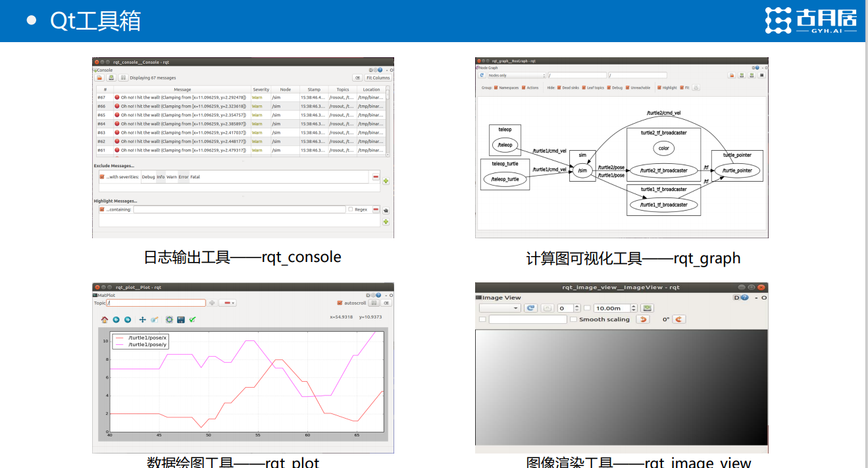Select the Warn severity option
Viewport: 868px width, 468px height.
pos(172,177)
